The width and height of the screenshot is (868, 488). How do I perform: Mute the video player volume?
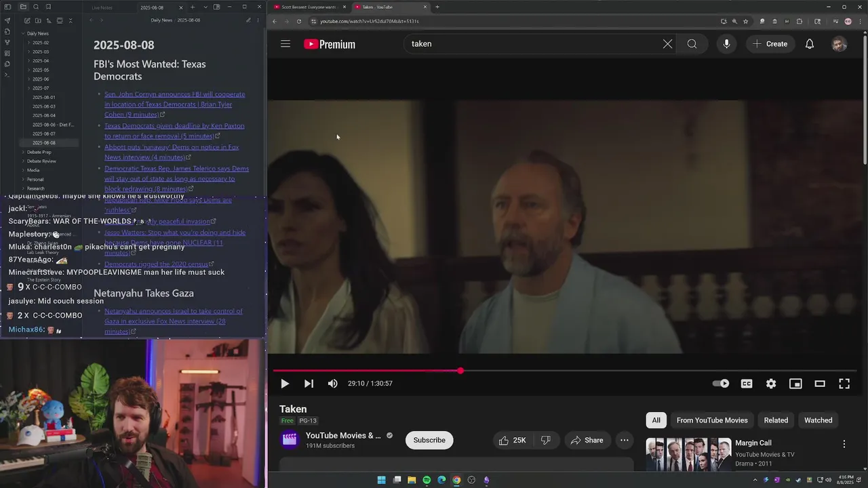coord(332,384)
